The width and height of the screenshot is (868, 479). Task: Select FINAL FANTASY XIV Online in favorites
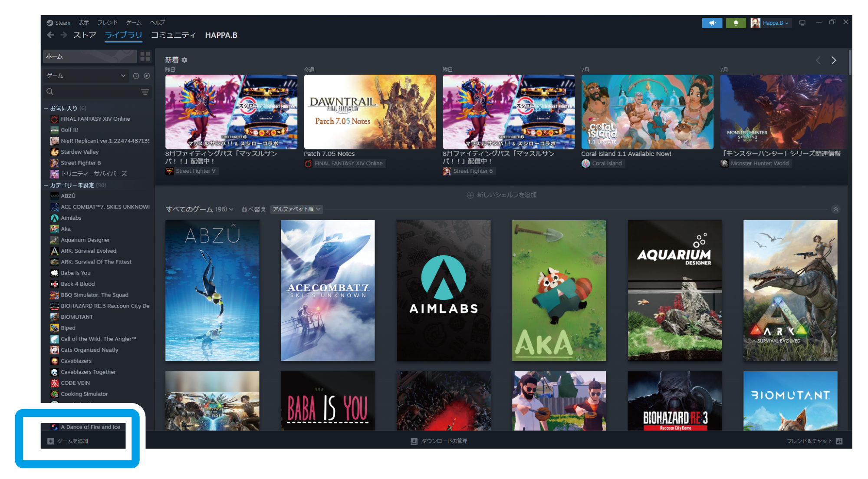pos(95,119)
